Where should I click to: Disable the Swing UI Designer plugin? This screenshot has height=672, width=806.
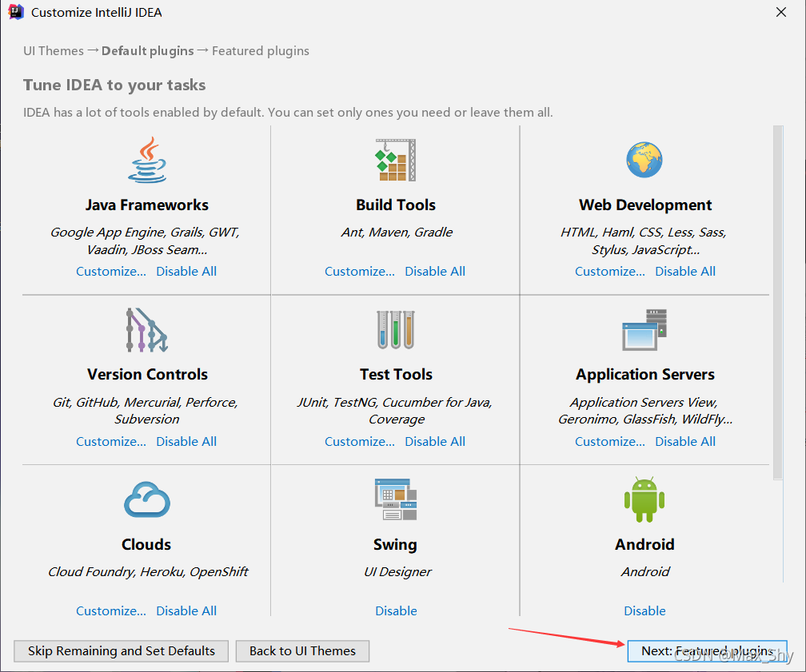click(x=396, y=610)
